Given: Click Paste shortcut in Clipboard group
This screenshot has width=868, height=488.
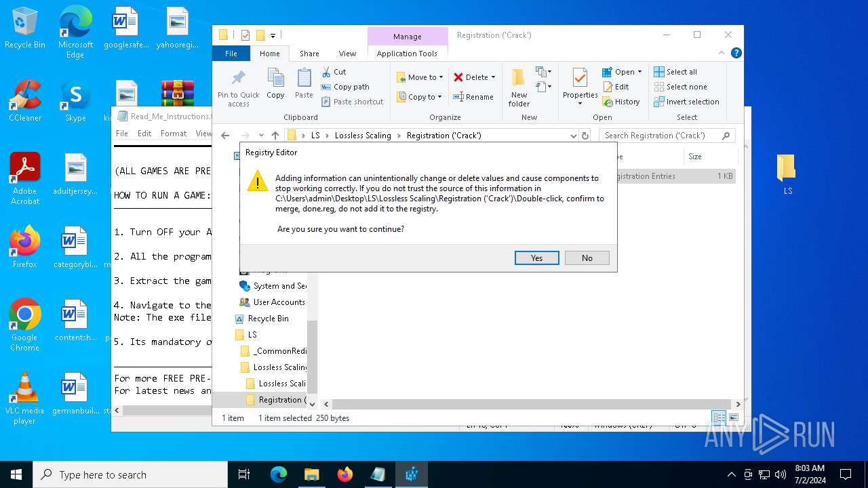Looking at the screenshot, I should (x=352, y=102).
